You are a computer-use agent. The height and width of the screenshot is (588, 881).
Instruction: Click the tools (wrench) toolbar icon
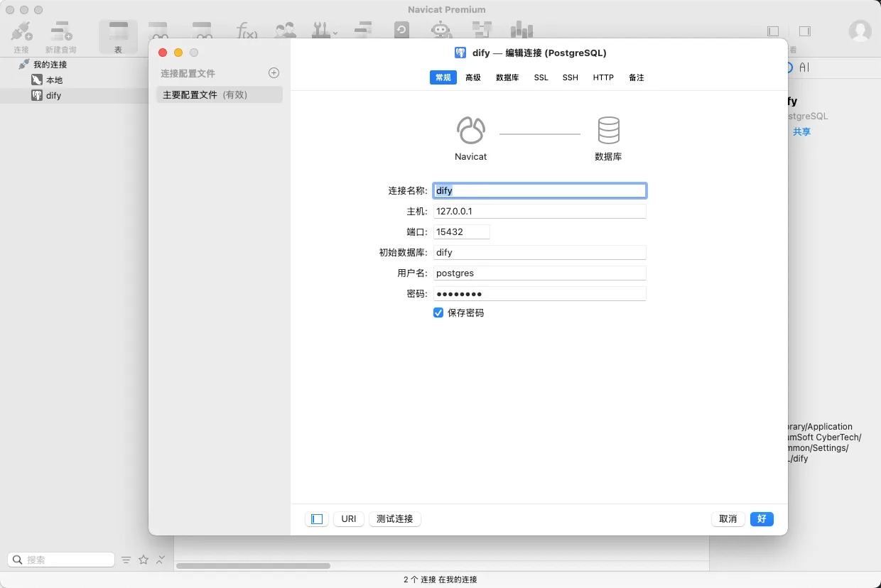pyautogui.click(x=320, y=31)
